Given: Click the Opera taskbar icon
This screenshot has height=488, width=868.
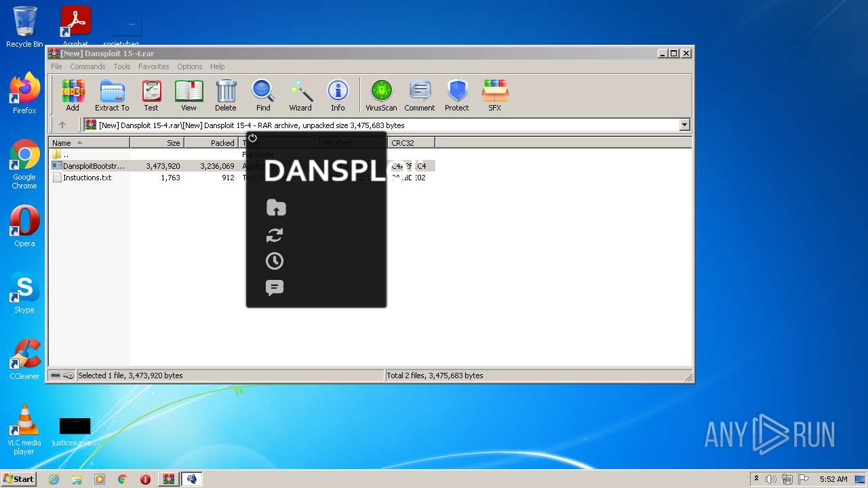Looking at the screenshot, I should click(x=145, y=479).
